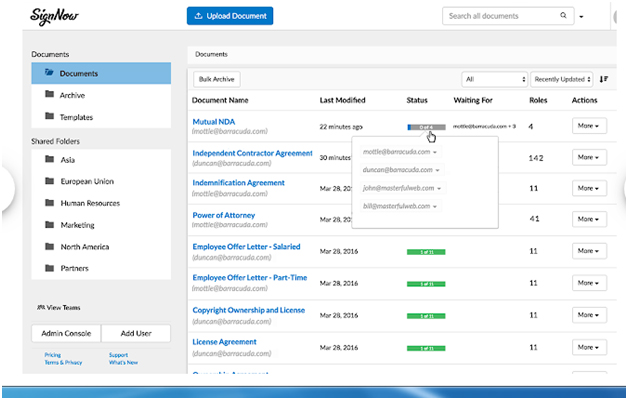Open the Pricing link
The image size is (628, 400).
coord(52,355)
